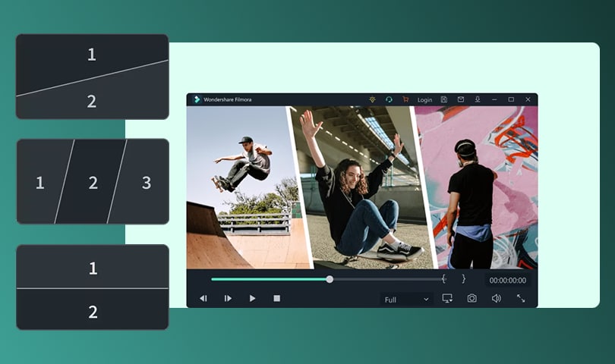Viewport: 615px width, 364px height.
Task: Select the diagonal two-panel split layout
Action: (x=92, y=77)
